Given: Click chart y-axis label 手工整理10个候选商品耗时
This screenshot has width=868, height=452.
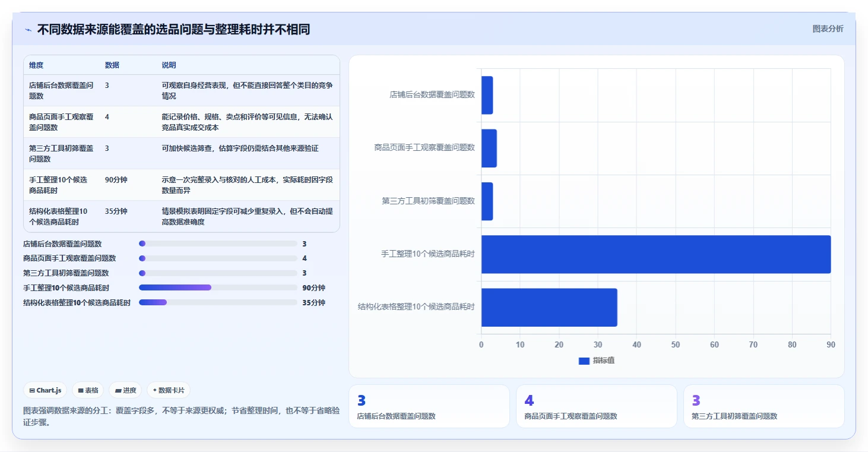Looking at the screenshot, I should [428, 254].
